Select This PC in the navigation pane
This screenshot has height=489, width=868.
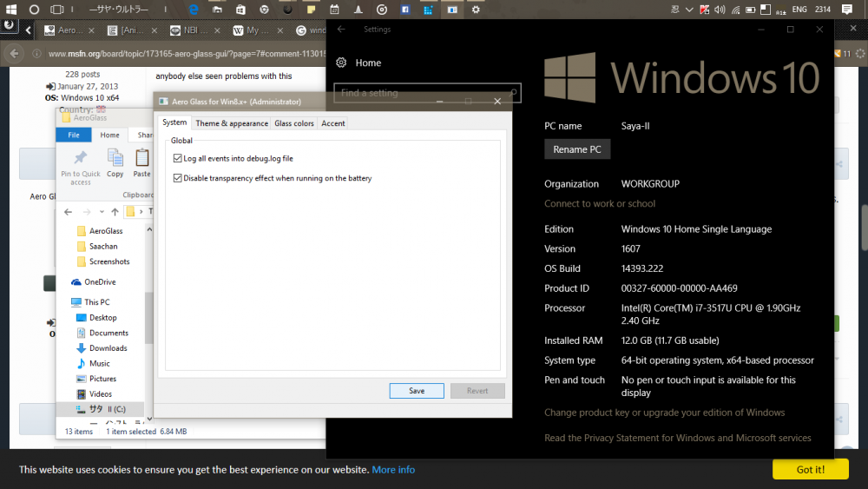pos(91,301)
